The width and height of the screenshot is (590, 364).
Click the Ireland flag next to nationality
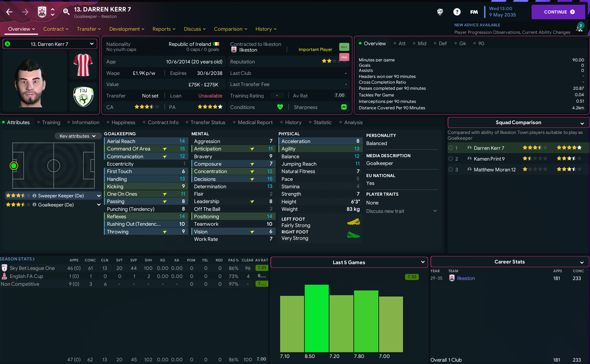pyautogui.click(x=216, y=44)
